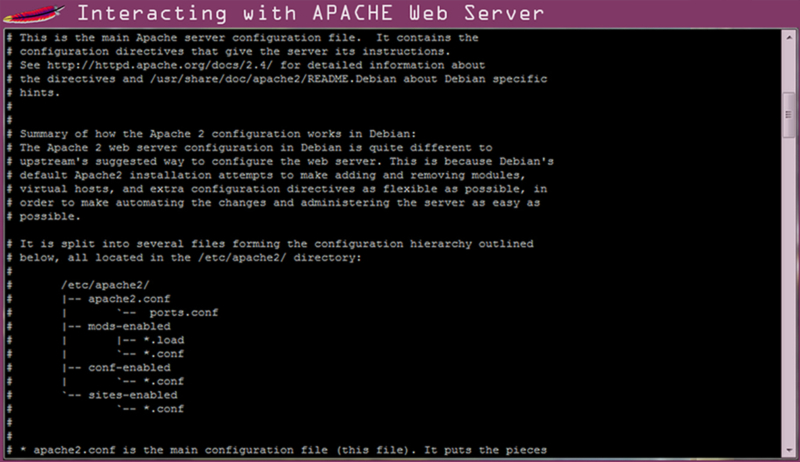
Task: Click the /usr/share/doc/apache2/README.Debian path
Action: (x=273, y=79)
